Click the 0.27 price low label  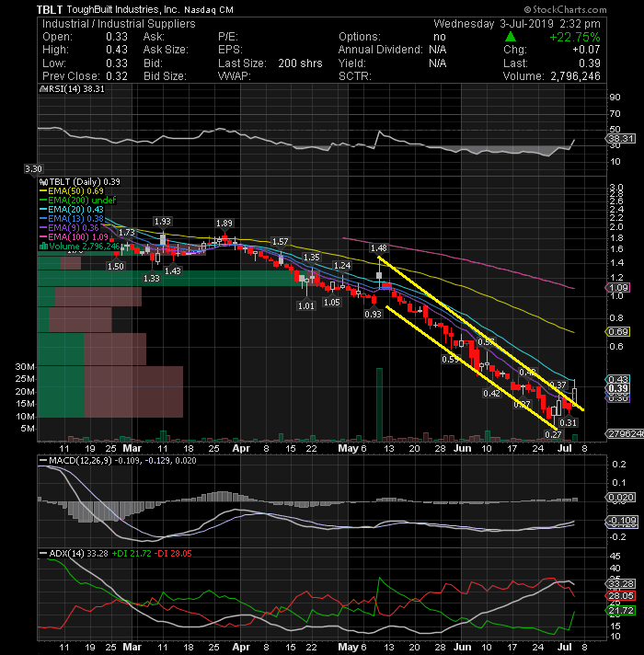pos(553,434)
